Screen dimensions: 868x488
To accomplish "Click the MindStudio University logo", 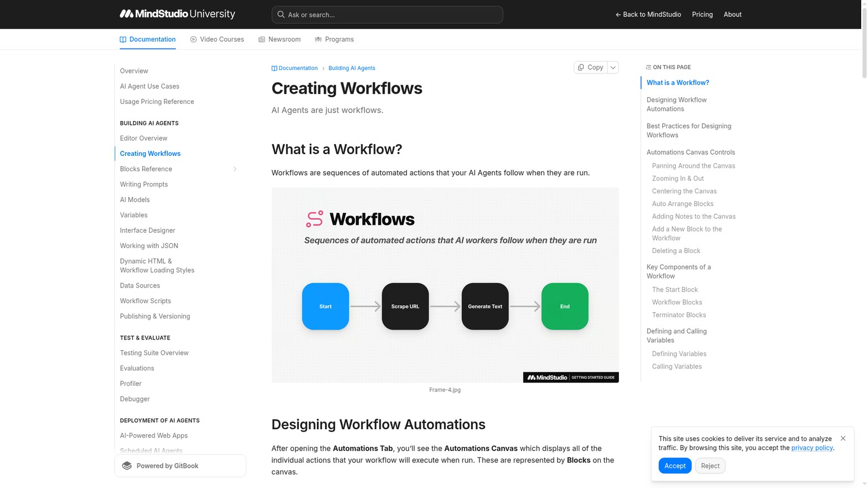I will (x=177, y=14).
